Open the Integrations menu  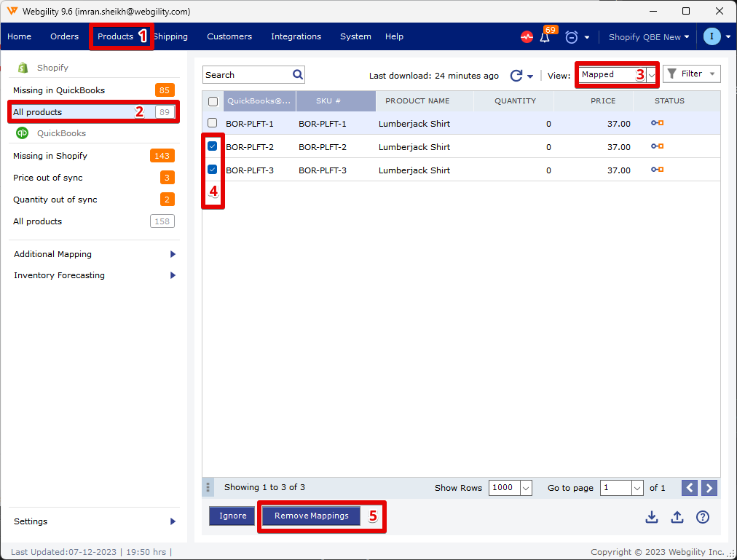point(296,36)
